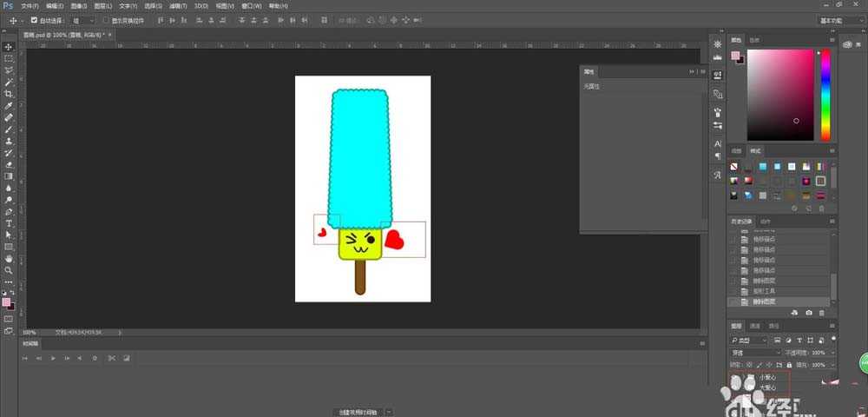Select the Rectangular Marquee tool
The image size is (868, 417).
pos(9,58)
